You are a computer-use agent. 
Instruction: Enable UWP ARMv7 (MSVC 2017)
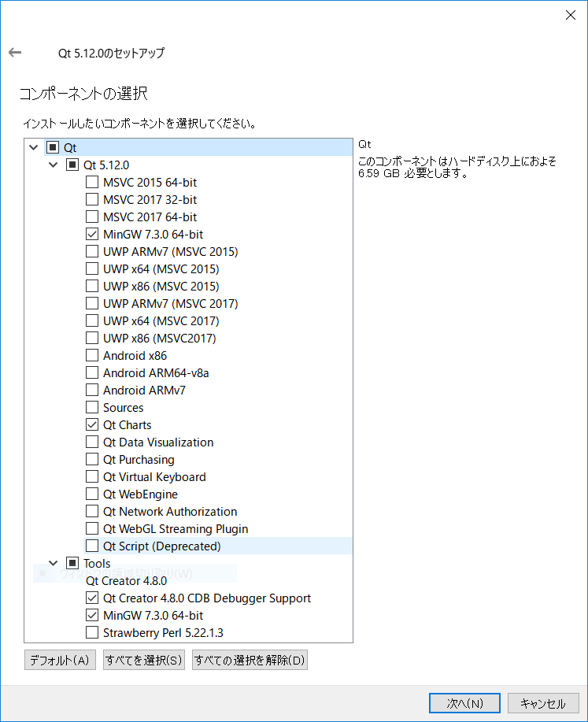click(x=92, y=303)
